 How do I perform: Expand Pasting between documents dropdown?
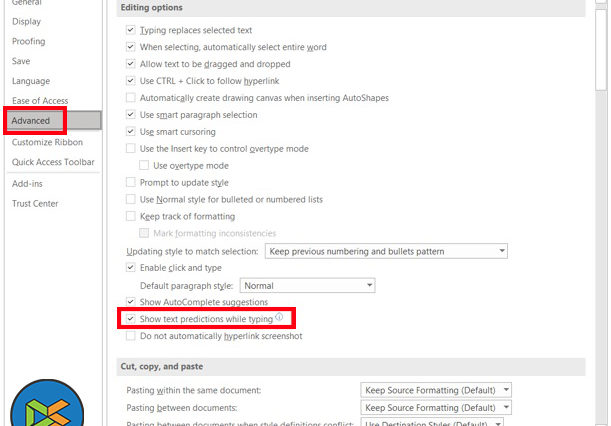click(437, 408)
